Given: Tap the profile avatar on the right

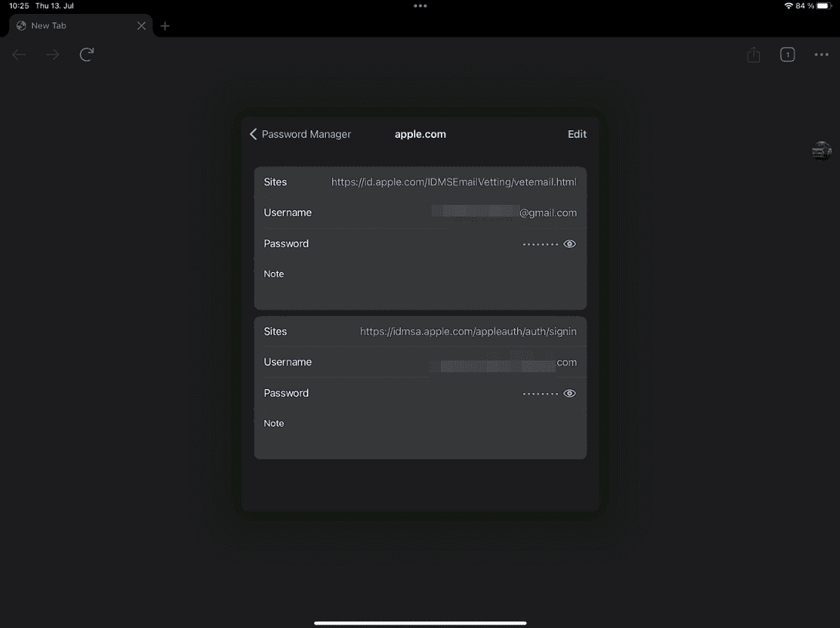Looking at the screenshot, I should [x=822, y=151].
